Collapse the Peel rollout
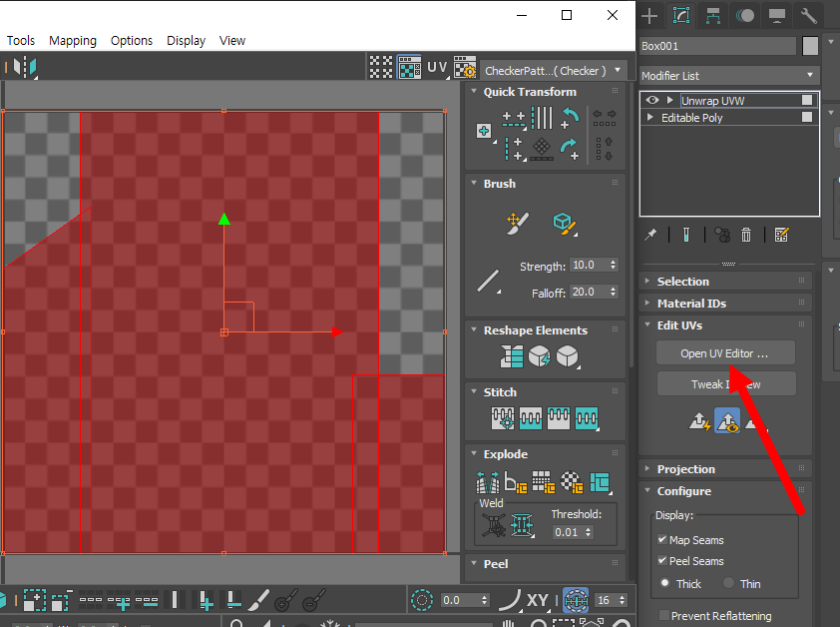 (x=545, y=564)
